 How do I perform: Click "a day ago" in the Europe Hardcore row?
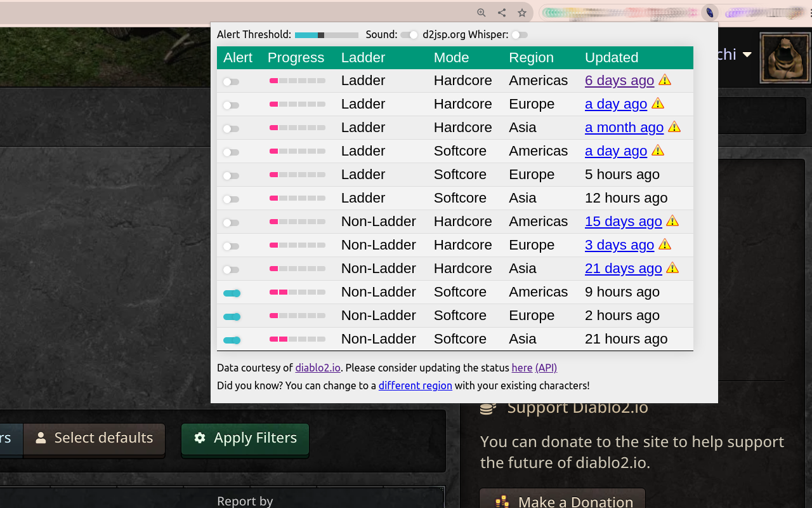pyautogui.click(x=615, y=104)
